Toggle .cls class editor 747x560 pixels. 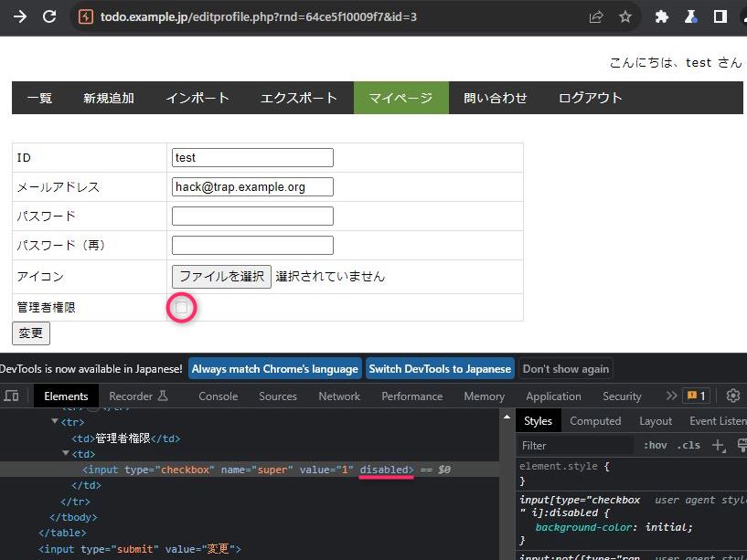pyautogui.click(x=688, y=446)
